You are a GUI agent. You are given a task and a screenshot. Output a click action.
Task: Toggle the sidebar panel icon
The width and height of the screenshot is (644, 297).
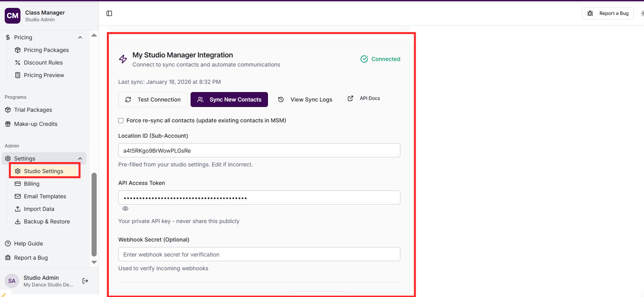109,13
